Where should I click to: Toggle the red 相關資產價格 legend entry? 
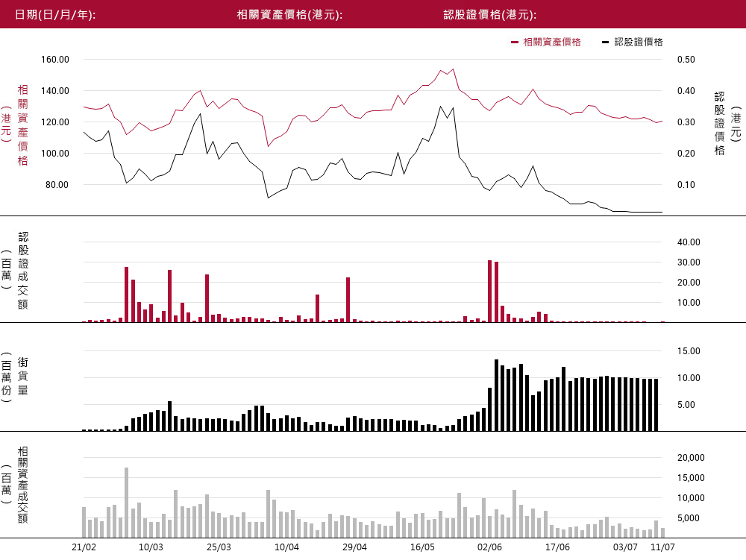[546, 43]
